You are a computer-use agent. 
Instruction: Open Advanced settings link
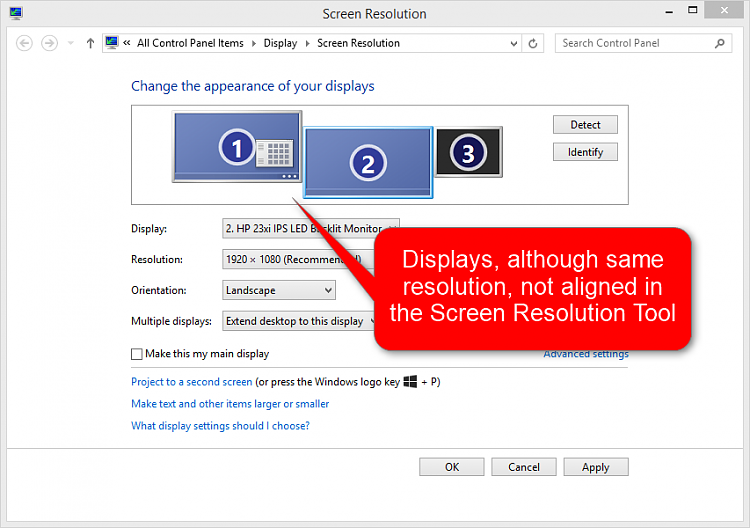[586, 354]
